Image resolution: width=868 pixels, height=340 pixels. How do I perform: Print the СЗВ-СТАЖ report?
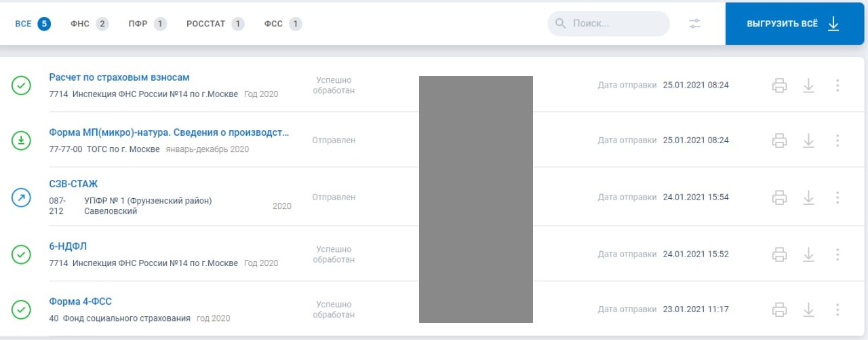(x=780, y=197)
